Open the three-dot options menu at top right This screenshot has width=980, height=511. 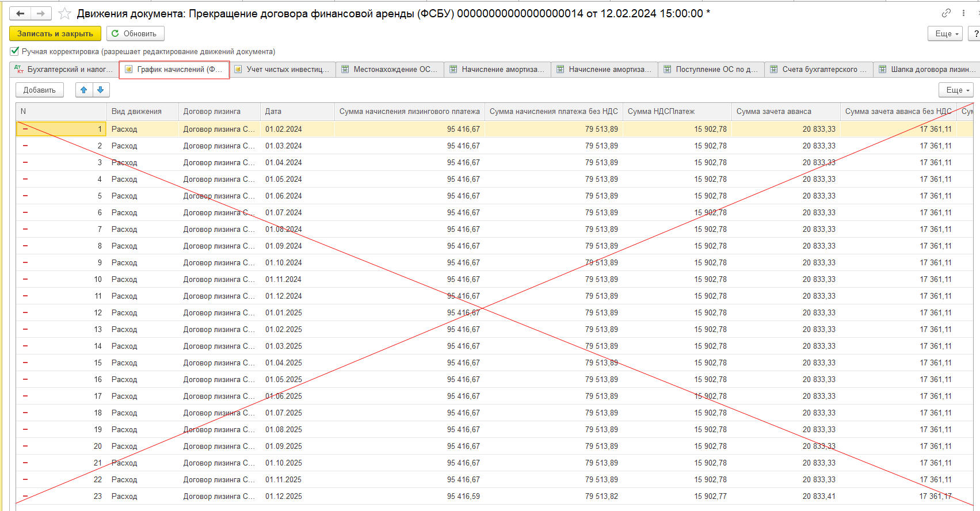(x=963, y=13)
